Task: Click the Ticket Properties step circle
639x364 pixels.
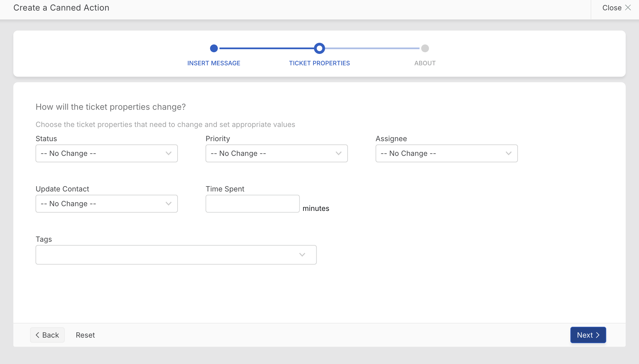Action: (x=319, y=48)
